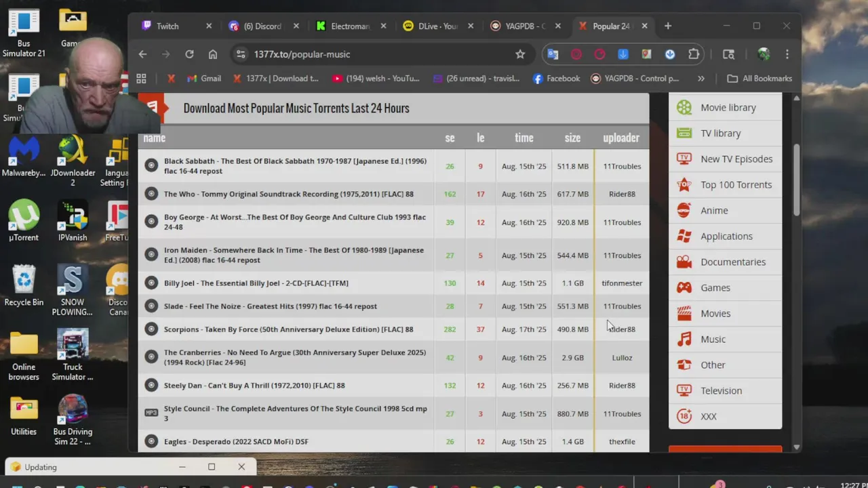Go back to the previous page

point(142,54)
